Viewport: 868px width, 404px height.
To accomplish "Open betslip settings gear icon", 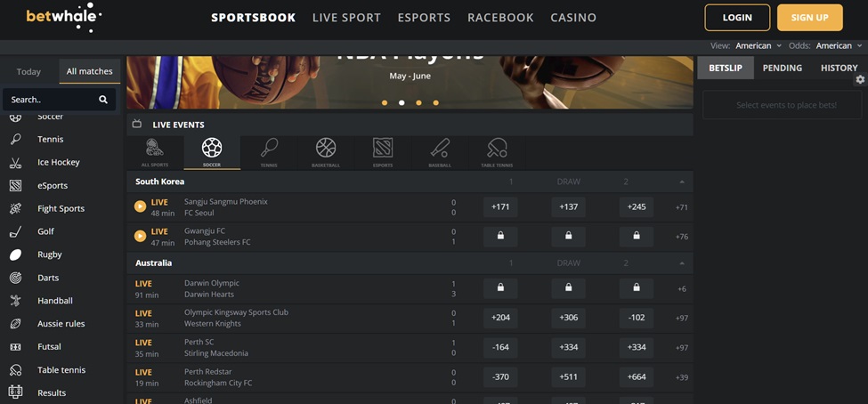I will click(x=860, y=80).
